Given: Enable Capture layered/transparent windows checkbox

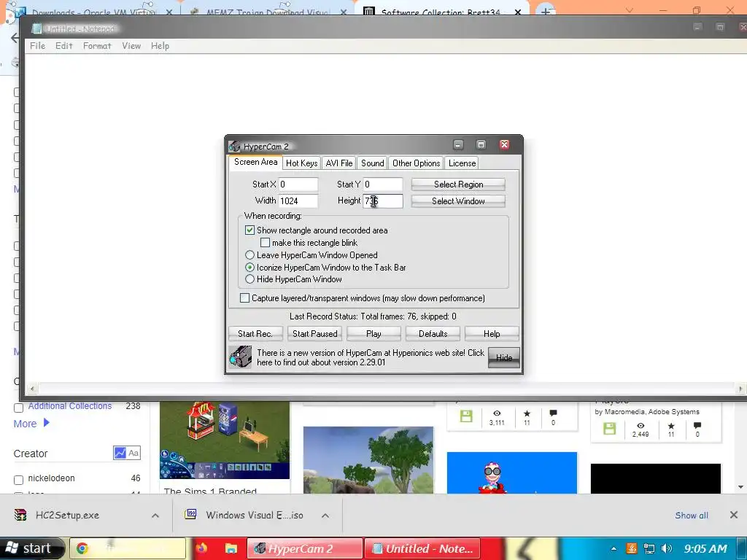Looking at the screenshot, I should click(x=244, y=298).
